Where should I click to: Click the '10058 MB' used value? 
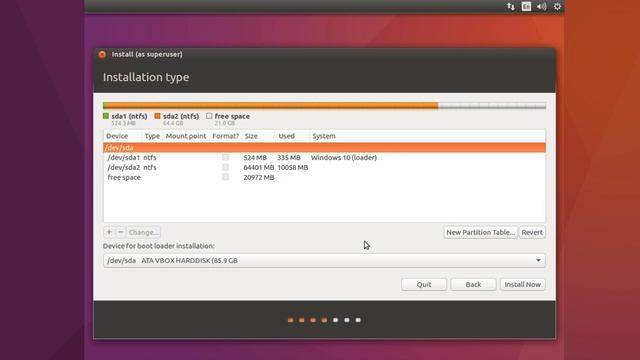(x=293, y=167)
